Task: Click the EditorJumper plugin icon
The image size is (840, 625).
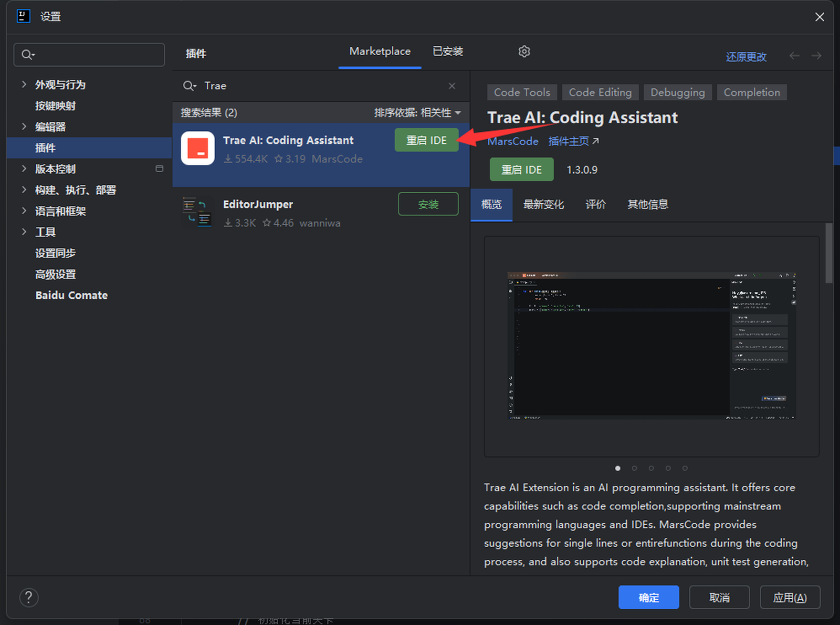Action: click(197, 212)
